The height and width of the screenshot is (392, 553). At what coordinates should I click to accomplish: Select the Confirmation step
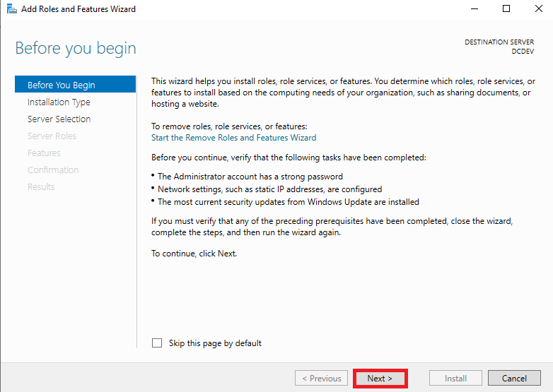53,170
